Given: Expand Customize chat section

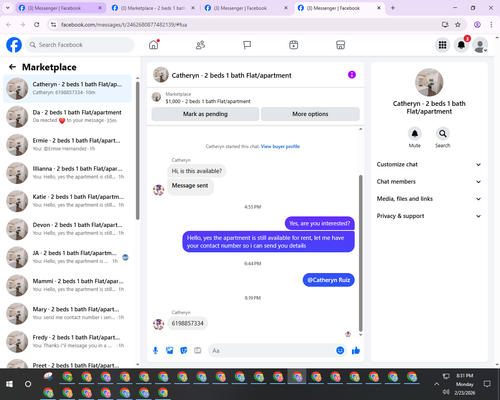Looking at the screenshot, I should click(x=429, y=164).
